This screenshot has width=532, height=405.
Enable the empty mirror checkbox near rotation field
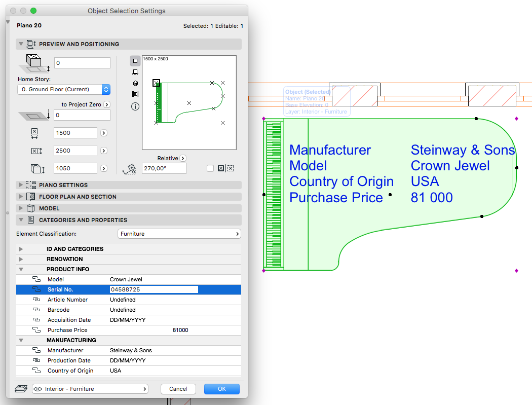click(x=211, y=168)
